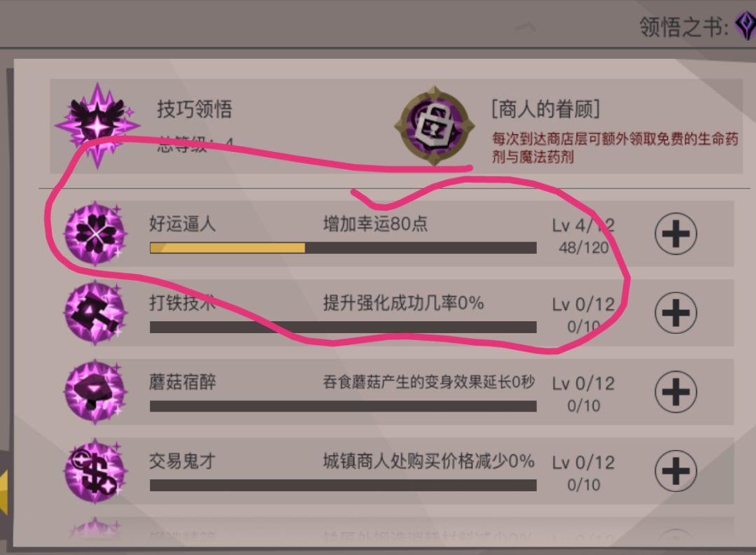Click the [商人的眷顾] title text
756x555 pixels.
(x=545, y=109)
